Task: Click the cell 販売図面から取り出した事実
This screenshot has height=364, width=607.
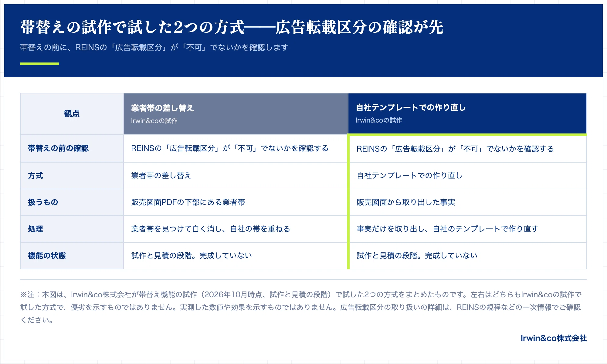Action: 468,202
